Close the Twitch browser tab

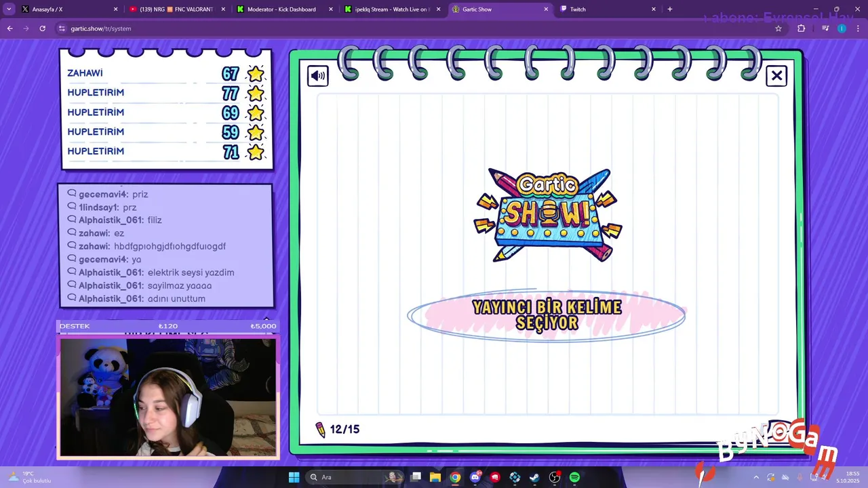click(654, 9)
